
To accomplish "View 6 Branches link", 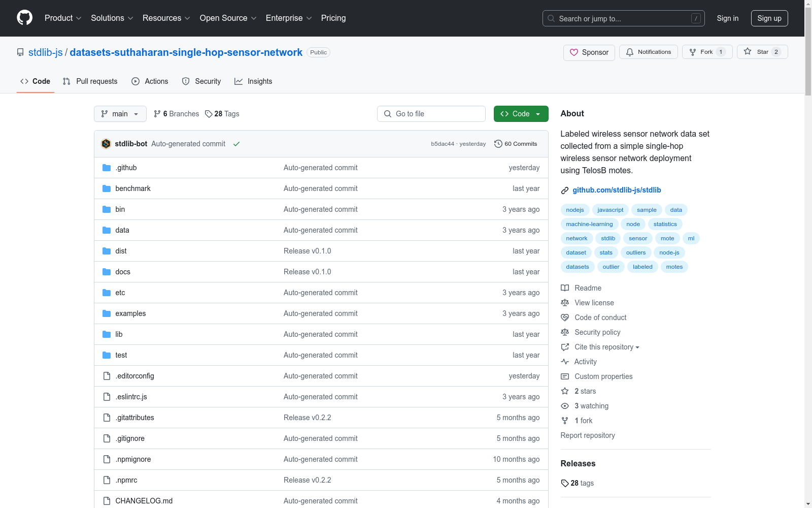I will pos(177,114).
